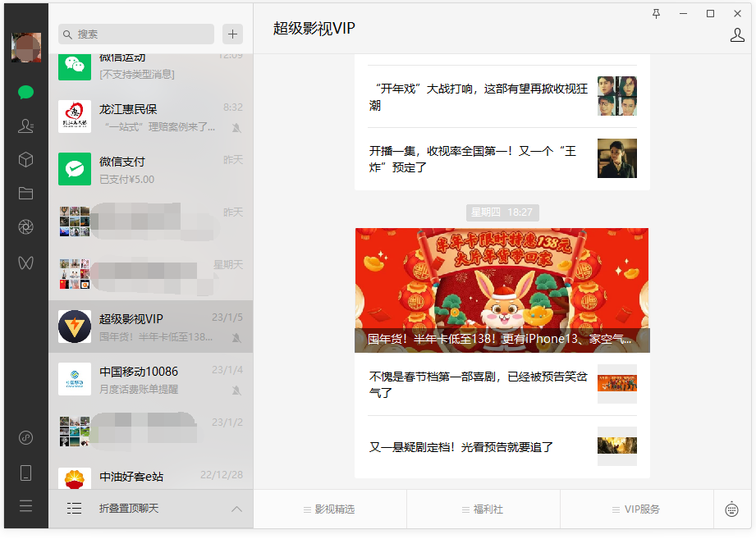
Task: Open the Chats panel in the left sidebar
Action: point(25,93)
